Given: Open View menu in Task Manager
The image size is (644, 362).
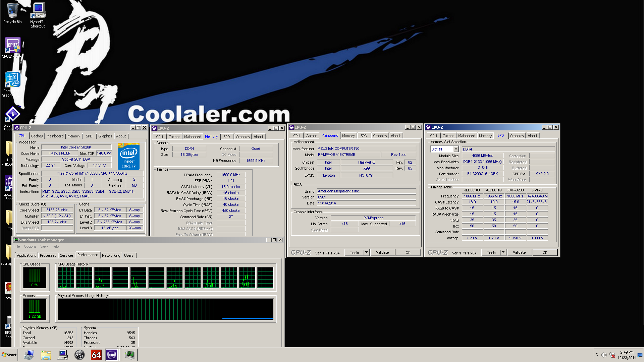Looking at the screenshot, I should coord(44,246).
